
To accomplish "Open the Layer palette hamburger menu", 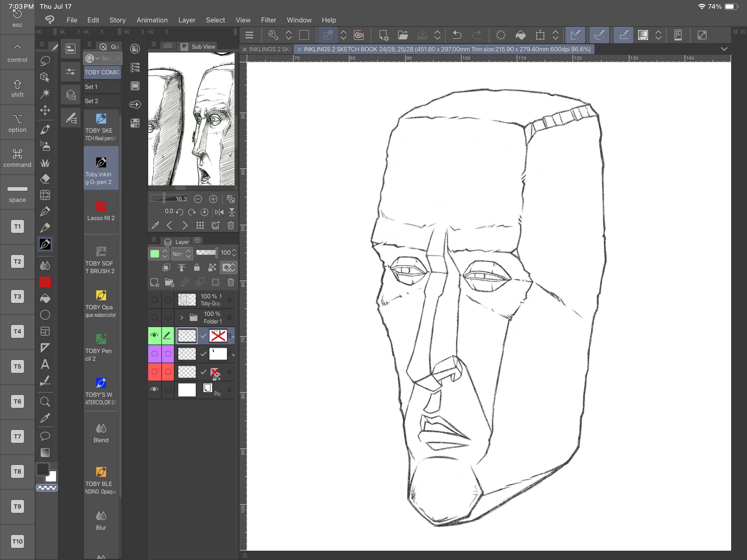I will point(154,240).
